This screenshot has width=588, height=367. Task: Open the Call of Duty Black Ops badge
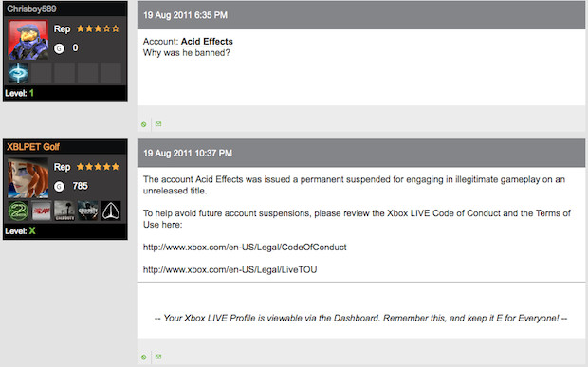(88, 211)
